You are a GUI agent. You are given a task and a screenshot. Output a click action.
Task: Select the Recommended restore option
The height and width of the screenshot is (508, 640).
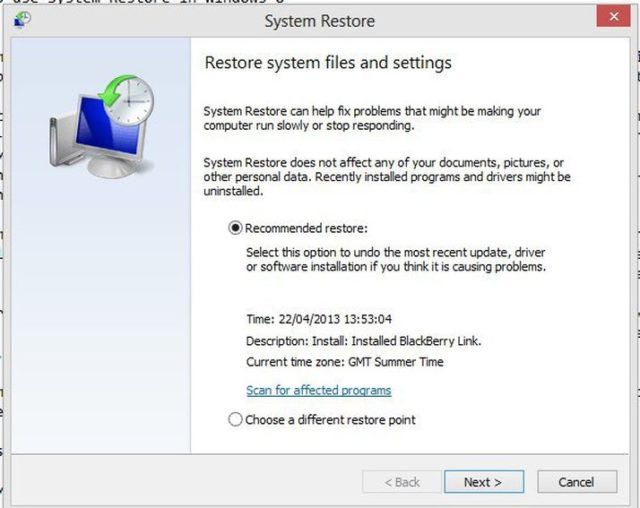click(236, 228)
